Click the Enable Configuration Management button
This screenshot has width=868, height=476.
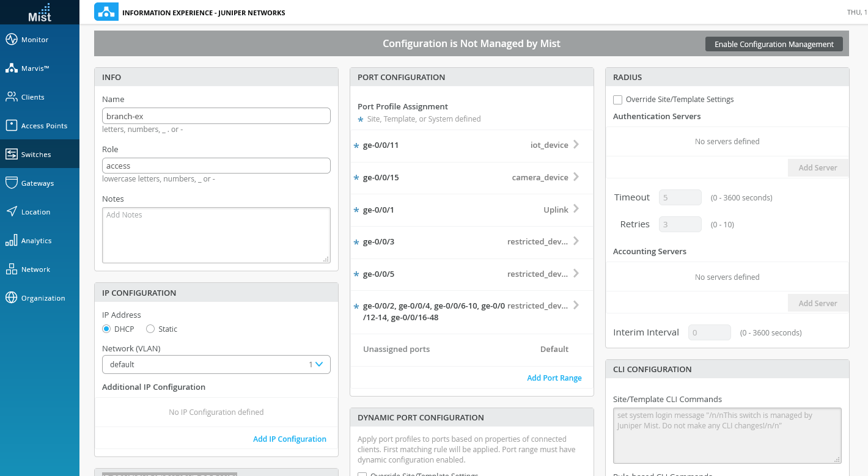774,44
